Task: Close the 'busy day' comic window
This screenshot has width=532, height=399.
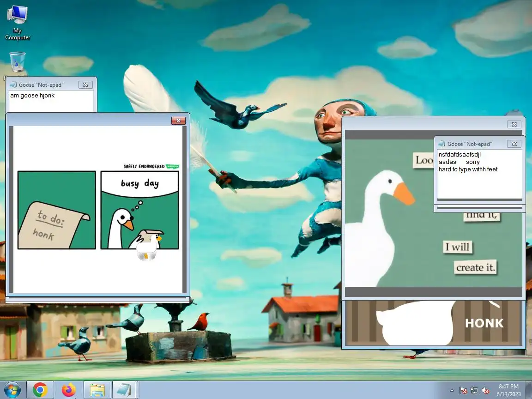Action: point(178,121)
